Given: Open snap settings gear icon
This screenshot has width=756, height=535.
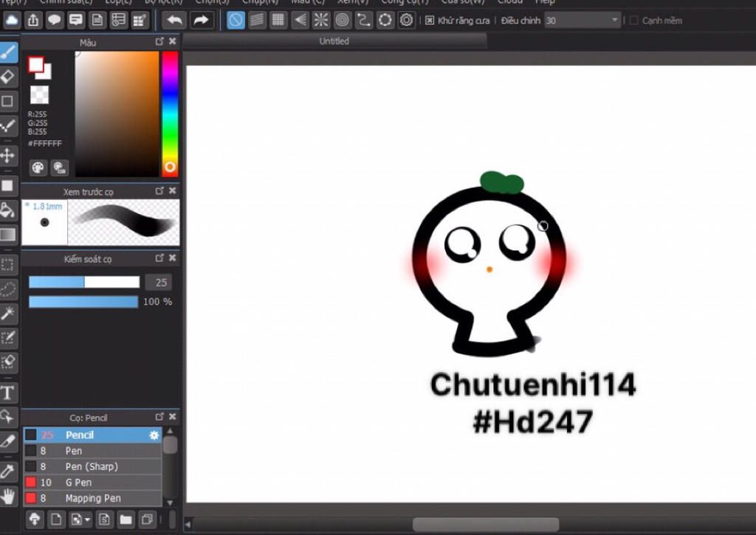Looking at the screenshot, I should (x=407, y=20).
